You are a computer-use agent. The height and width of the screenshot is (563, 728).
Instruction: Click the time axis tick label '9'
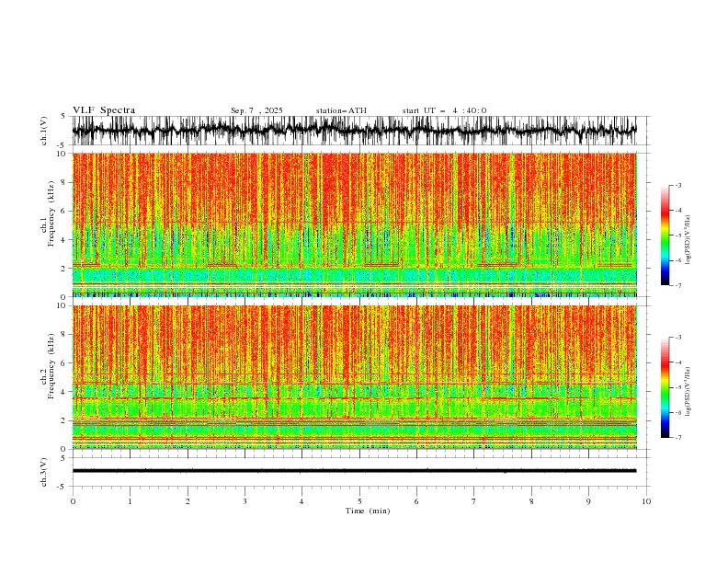click(588, 501)
